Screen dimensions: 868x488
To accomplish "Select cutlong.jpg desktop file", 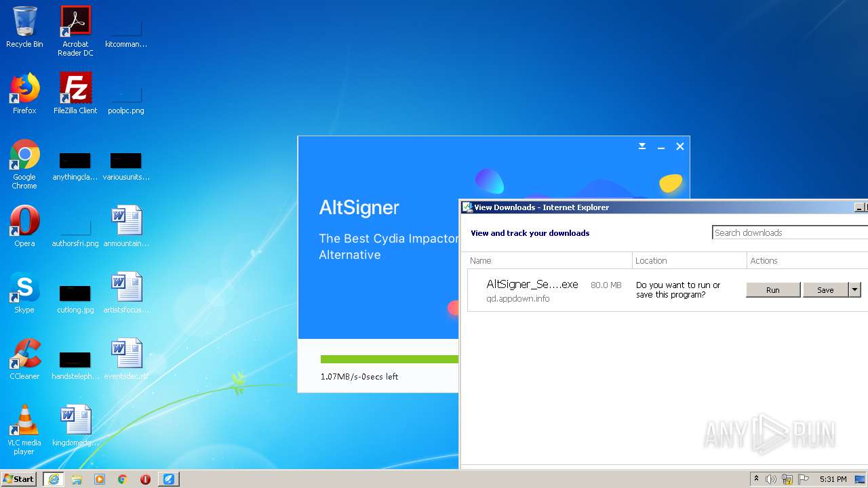I will tap(75, 298).
